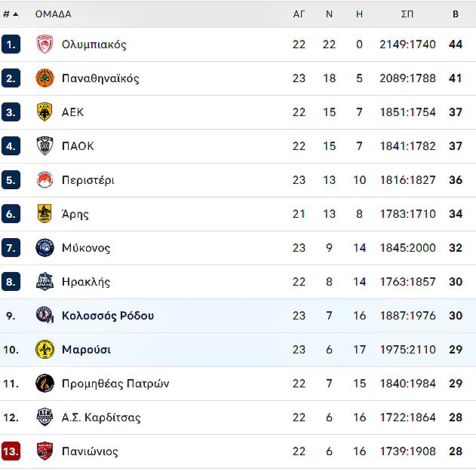Click the Προμηθέας Πατρών logo

45,384
